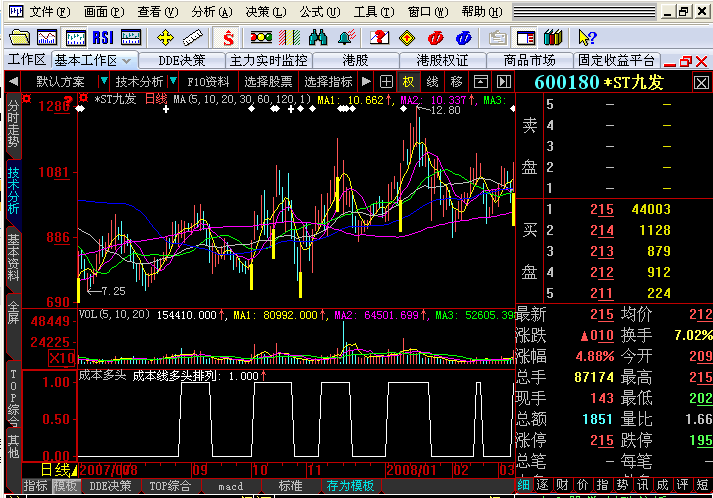Open the 窗口 menu
The image size is (713, 498).
tap(428, 12)
